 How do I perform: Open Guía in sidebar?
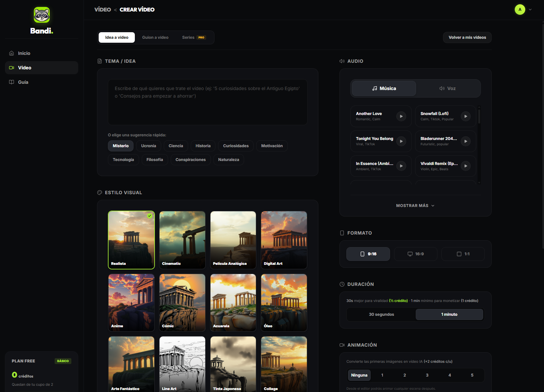pos(41,82)
